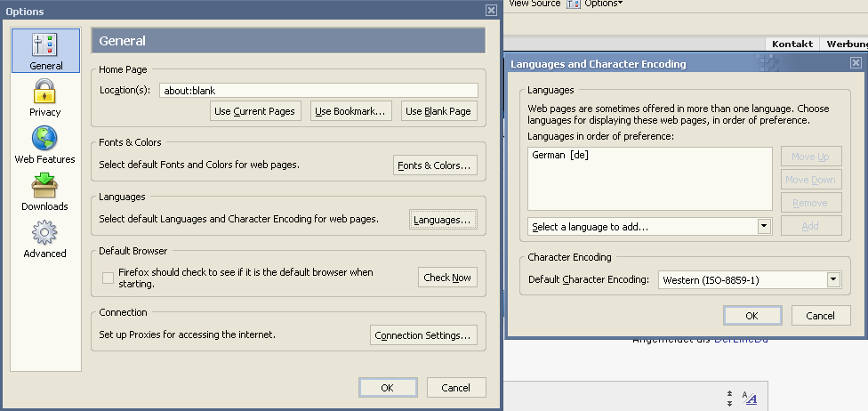The height and width of the screenshot is (411, 868).
Task: Open the Default Character Encoding dropdown
Action: [833, 280]
